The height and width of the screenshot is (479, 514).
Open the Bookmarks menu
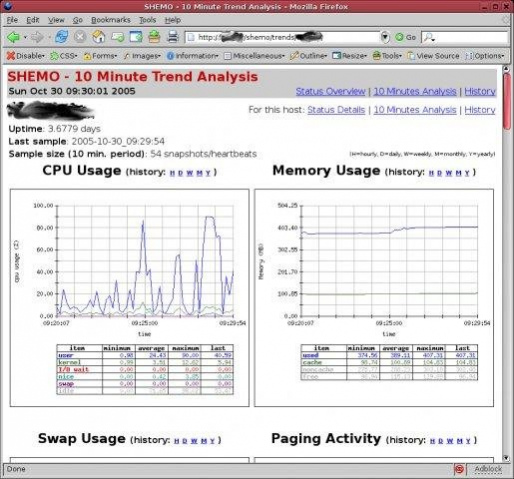[x=111, y=20]
